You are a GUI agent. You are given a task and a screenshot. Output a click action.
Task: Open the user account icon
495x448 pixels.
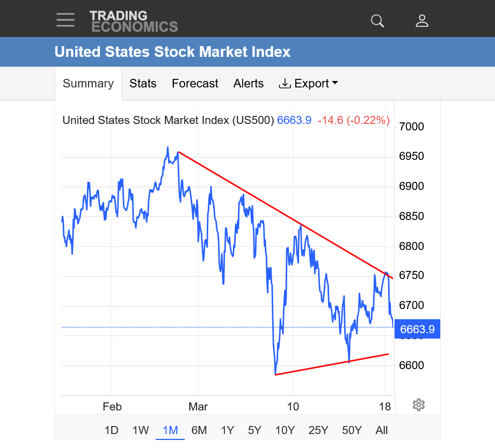[x=422, y=21]
